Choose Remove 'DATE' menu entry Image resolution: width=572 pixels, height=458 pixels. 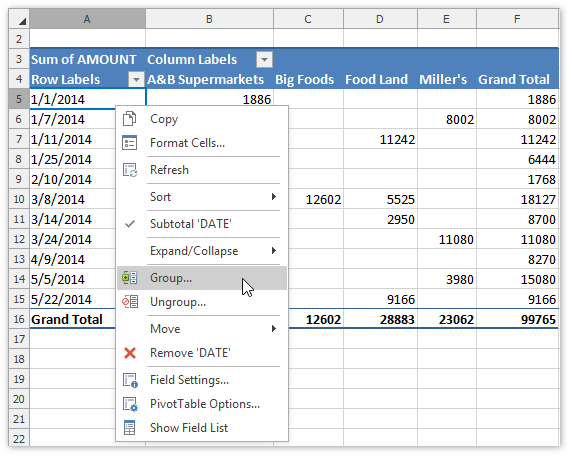tap(202, 353)
